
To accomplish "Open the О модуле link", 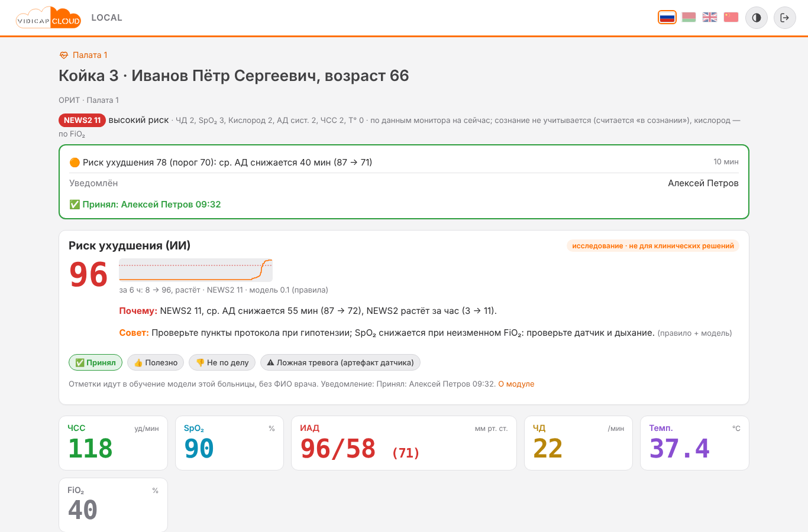I will click(x=516, y=384).
